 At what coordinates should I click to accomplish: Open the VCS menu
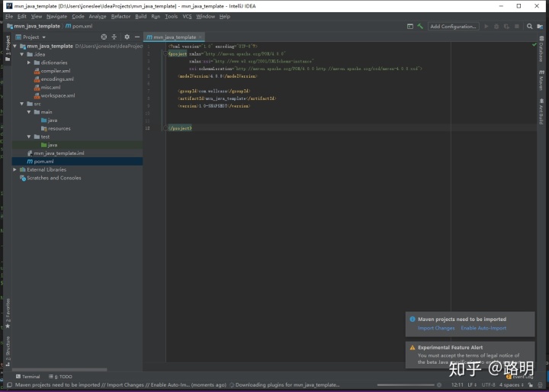coord(188,17)
